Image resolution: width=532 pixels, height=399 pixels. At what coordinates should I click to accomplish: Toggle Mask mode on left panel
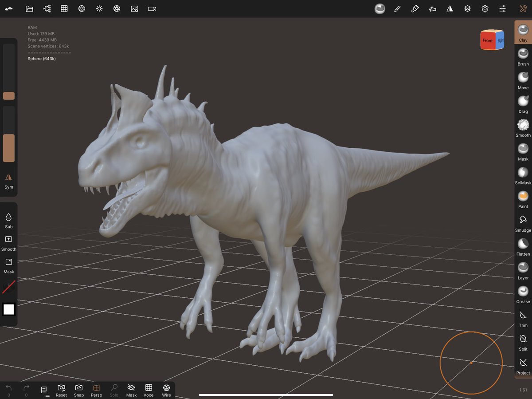click(x=9, y=265)
